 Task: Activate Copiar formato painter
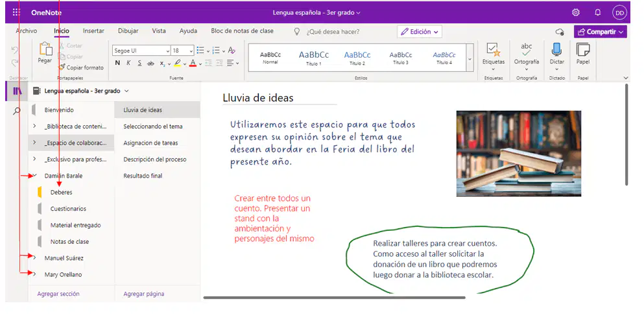coord(81,67)
